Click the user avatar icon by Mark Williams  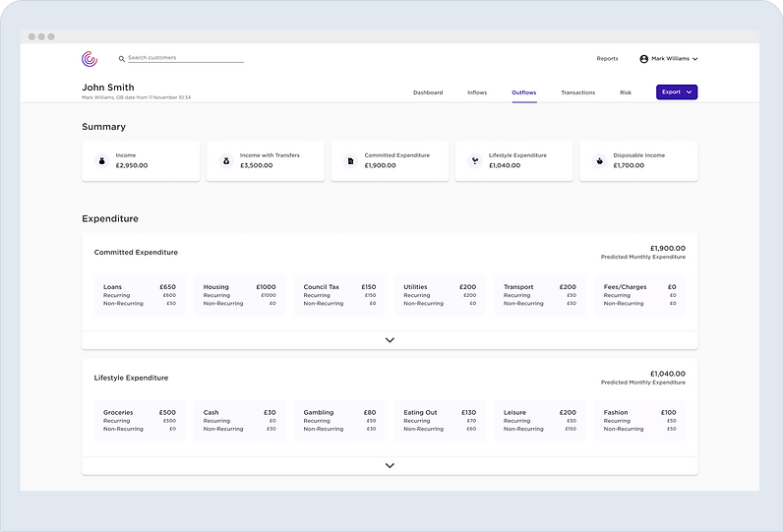[644, 59]
